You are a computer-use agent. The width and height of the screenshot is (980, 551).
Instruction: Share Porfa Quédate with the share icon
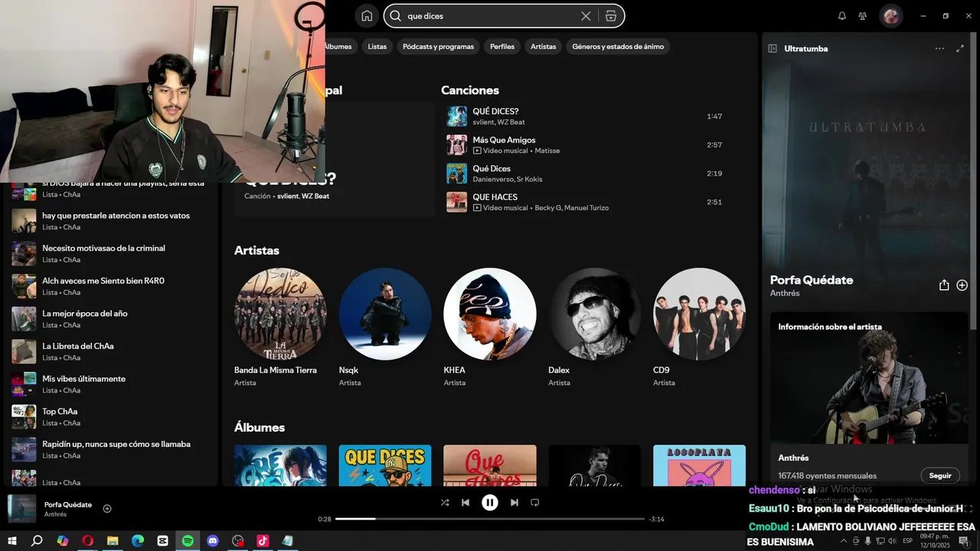tap(944, 285)
